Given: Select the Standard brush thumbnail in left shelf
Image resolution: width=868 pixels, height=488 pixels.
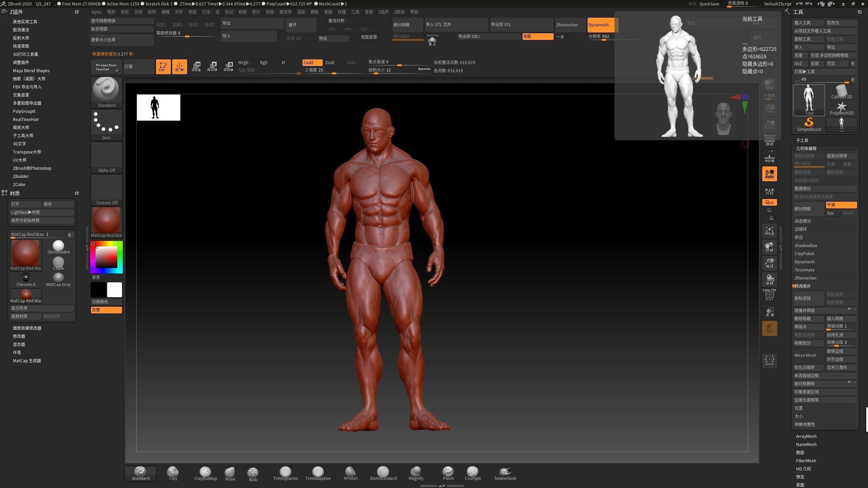Looking at the screenshot, I should click(106, 92).
